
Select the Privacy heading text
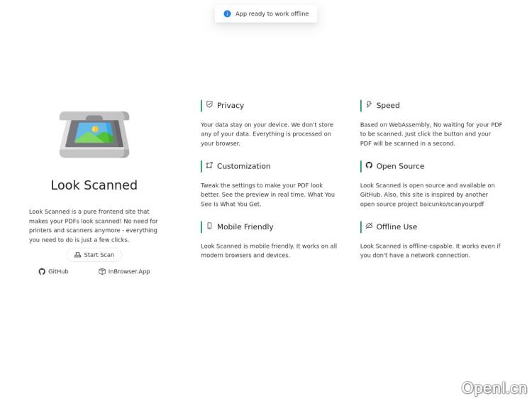(x=231, y=106)
